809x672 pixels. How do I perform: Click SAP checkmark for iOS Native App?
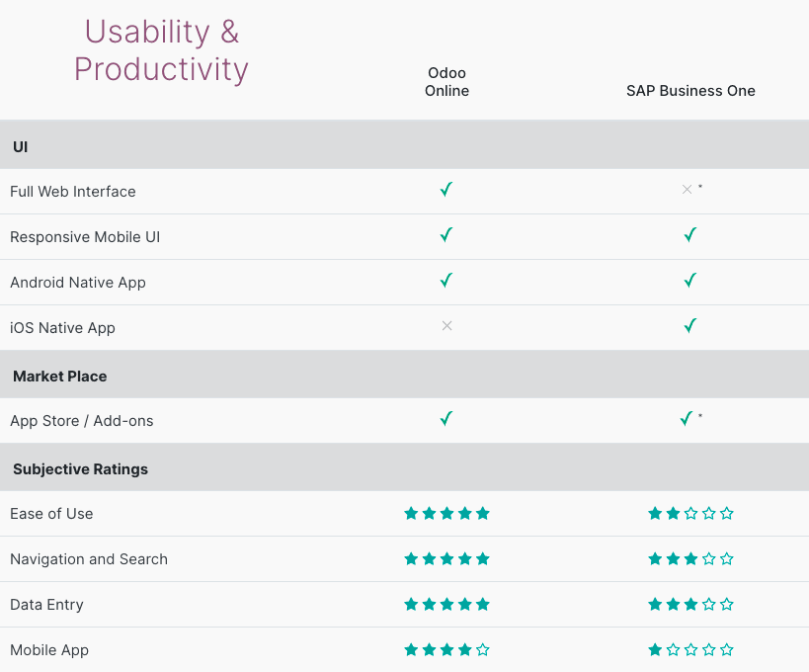[x=690, y=326]
